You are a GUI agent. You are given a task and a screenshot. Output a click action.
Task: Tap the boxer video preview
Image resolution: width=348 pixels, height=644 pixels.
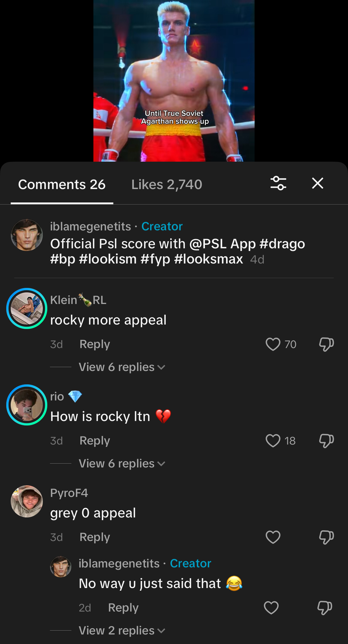pos(174,81)
